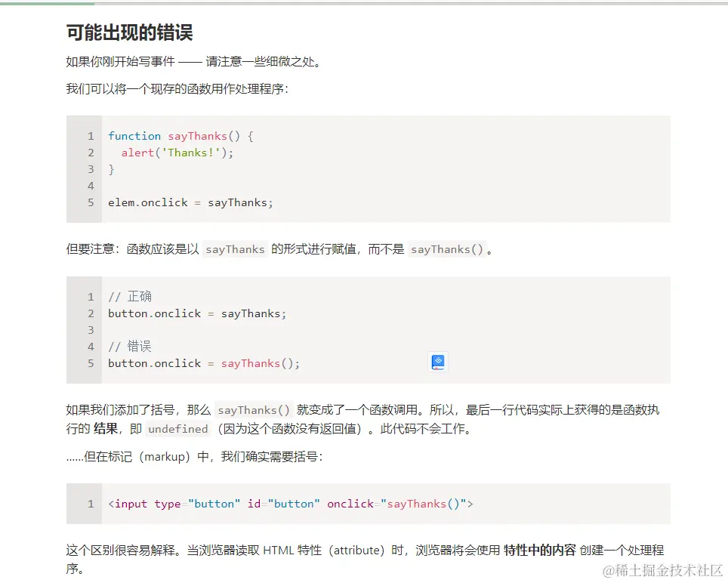Click inline code sayThanks() after 而不是
Screen dimensions: 728x583
click(446, 249)
